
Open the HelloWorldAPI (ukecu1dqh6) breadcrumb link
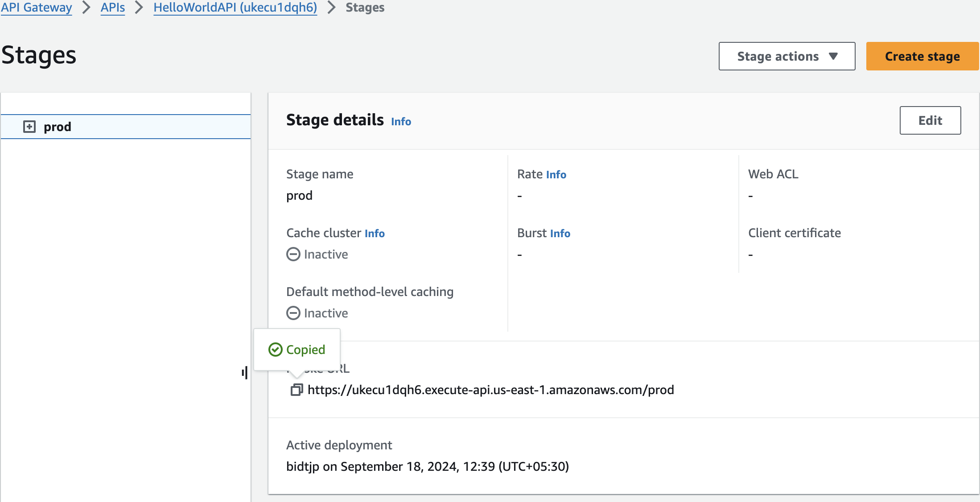tap(235, 8)
